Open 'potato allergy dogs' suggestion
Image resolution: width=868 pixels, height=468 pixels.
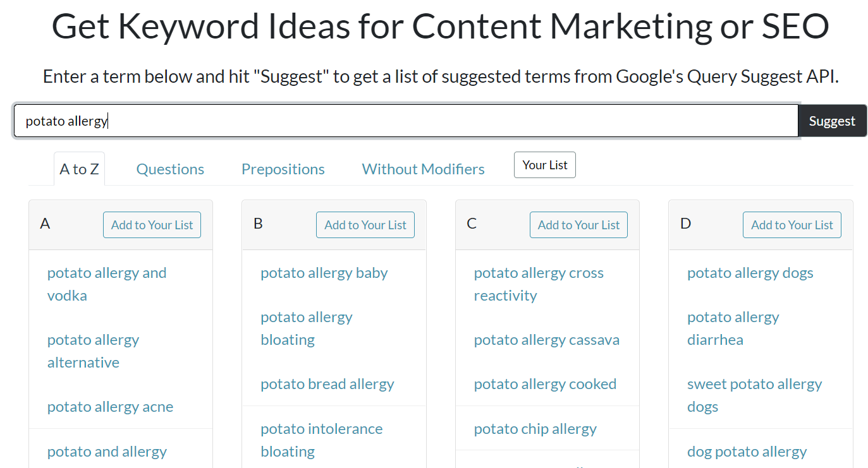(x=750, y=273)
